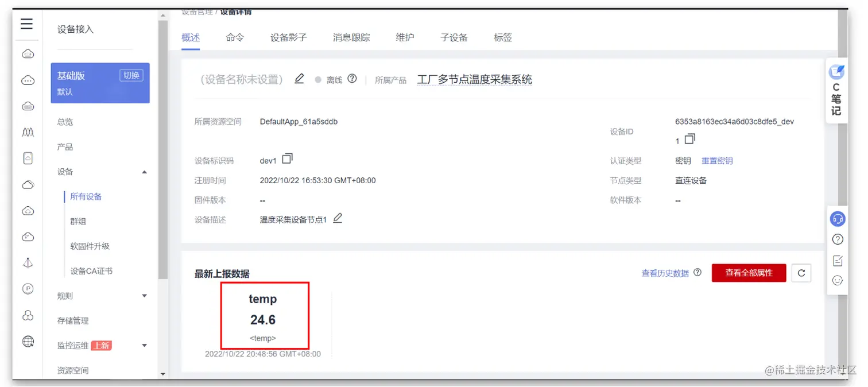Viewport: 868px width, 387px height.
Task: Select 设备CA证书 in the sidebar
Action: click(x=91, y=271)
